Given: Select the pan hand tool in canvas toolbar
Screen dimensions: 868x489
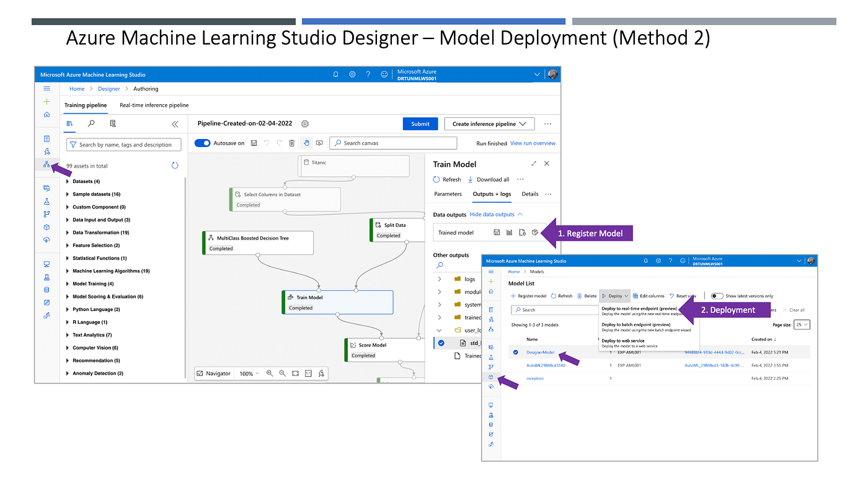Looking at the screenshot, I should tap(306, 143).
